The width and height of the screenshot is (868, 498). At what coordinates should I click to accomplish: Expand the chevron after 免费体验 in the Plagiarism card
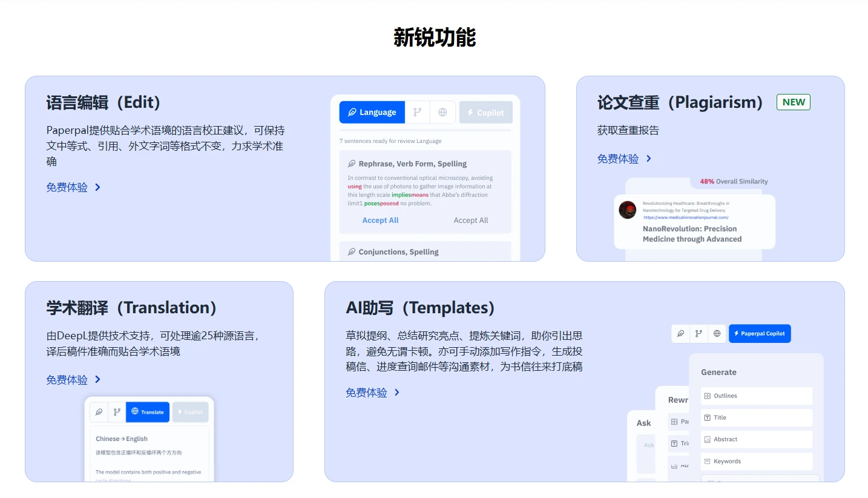[x=648, y=159]
